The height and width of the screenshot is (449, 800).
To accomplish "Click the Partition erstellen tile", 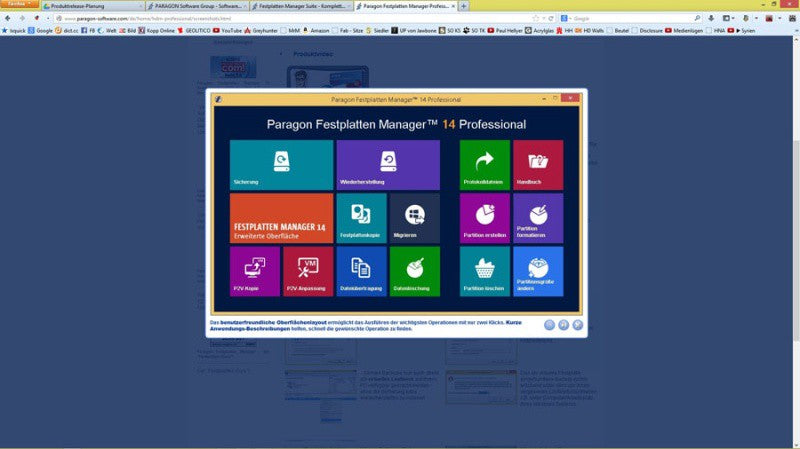I will click(x=484, y=218).
